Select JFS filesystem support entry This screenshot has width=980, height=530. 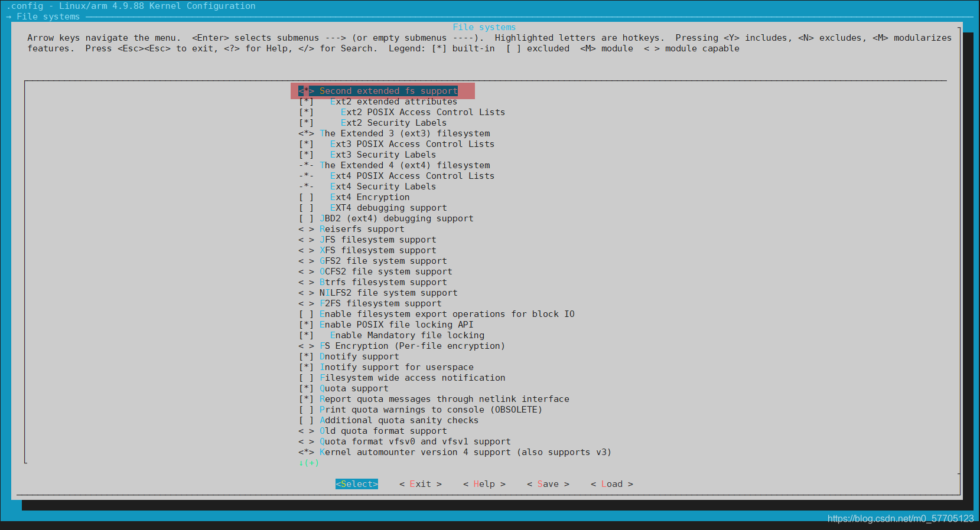tap(367, 240)
